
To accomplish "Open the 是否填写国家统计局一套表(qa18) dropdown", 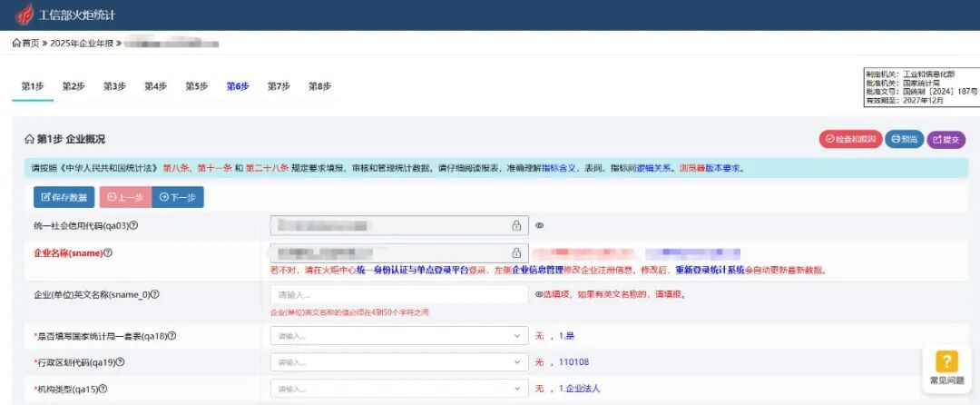I will click(399, 336).
